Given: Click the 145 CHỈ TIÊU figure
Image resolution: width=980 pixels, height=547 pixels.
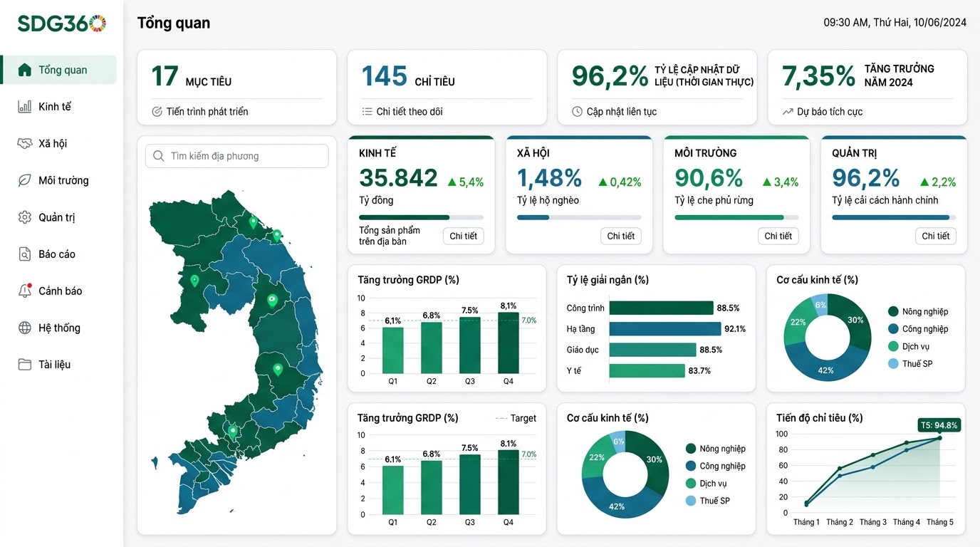Looking at the screenshot, I should click(x=408, y=76).
